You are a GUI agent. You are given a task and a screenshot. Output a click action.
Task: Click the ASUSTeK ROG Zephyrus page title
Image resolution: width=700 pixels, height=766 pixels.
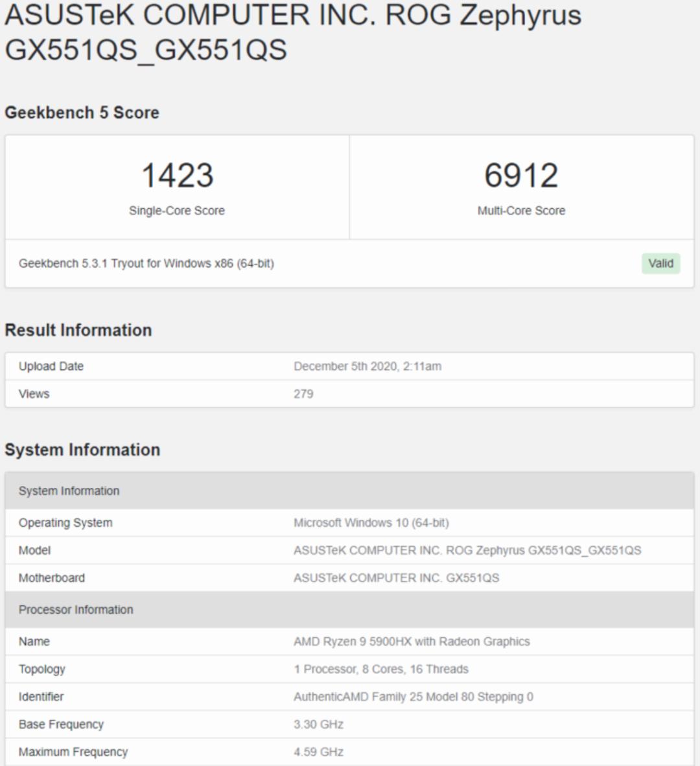point(292,32)
